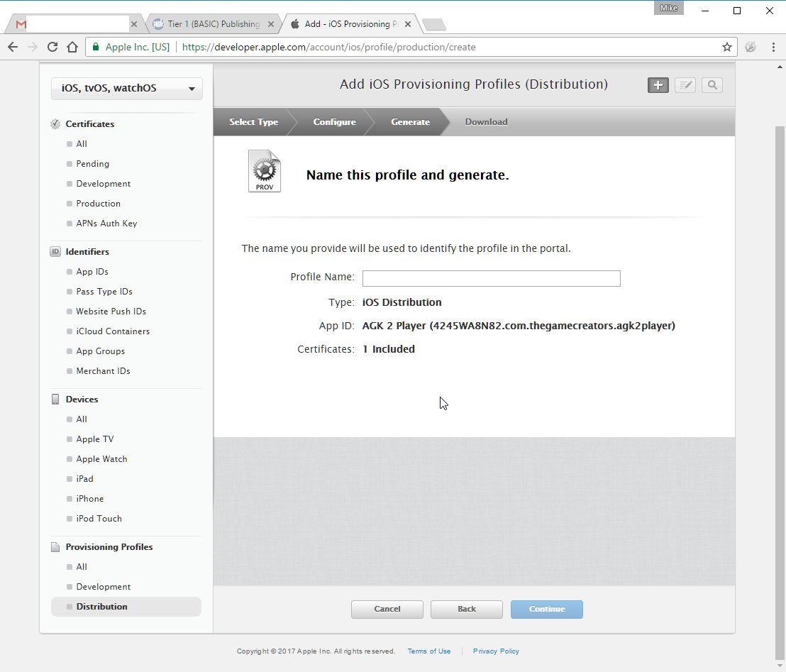Click the edit profile pencil icon
Viewport: 786px width, 672px height.
tap(685, 85)
